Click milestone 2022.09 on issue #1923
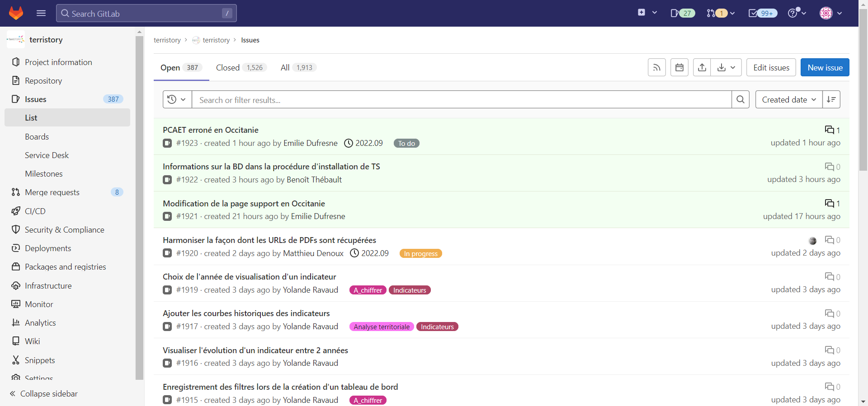This screenshot has width=868, height=406. [x=363, y=143]
